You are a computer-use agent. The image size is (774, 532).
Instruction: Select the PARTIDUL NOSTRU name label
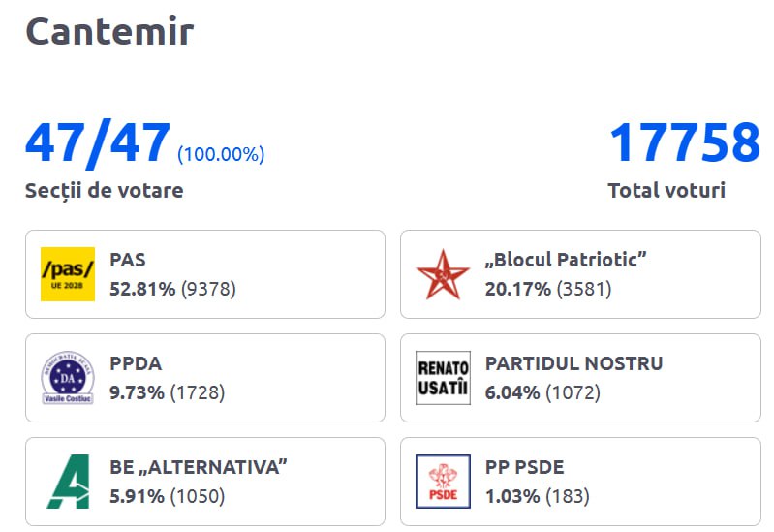(573, 363)
